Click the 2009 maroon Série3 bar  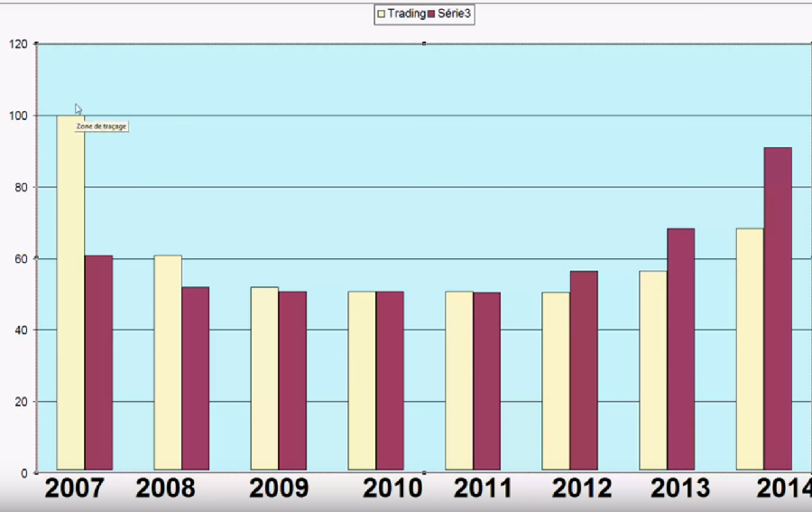292,381
